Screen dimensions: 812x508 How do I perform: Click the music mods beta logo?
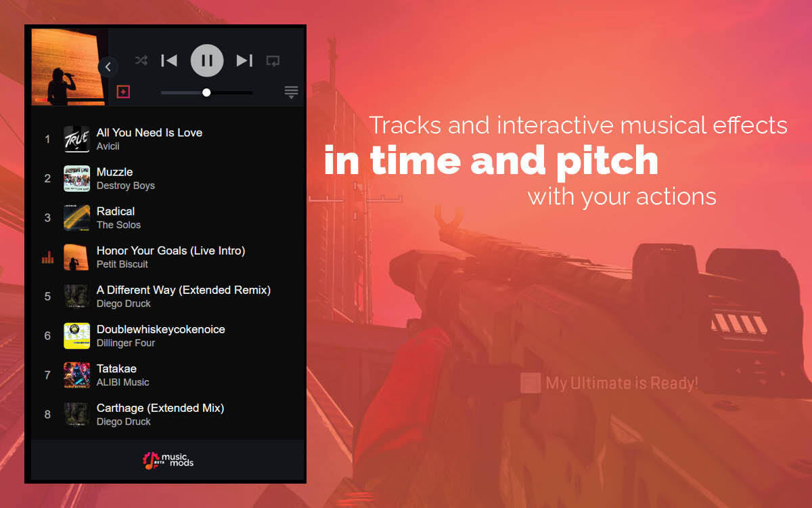(x=168, y=460)
